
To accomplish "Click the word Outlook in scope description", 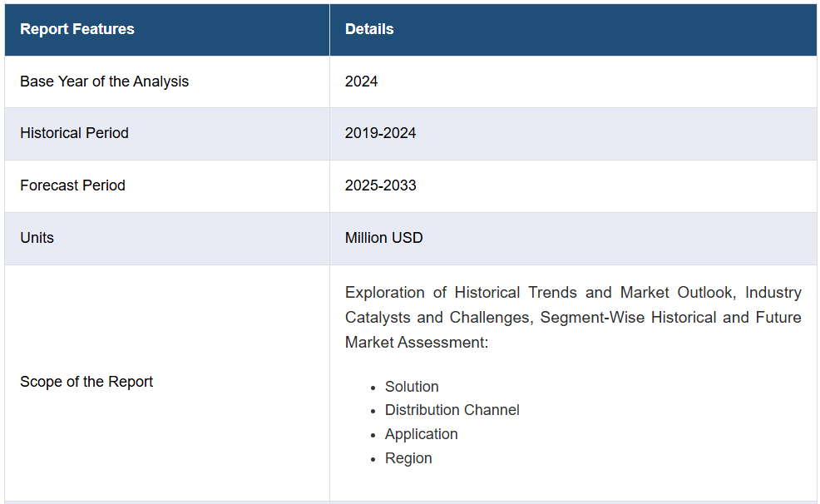I will [707, 292].
